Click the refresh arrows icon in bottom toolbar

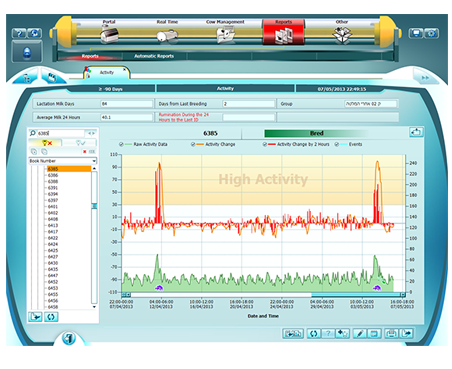point(313,333)
